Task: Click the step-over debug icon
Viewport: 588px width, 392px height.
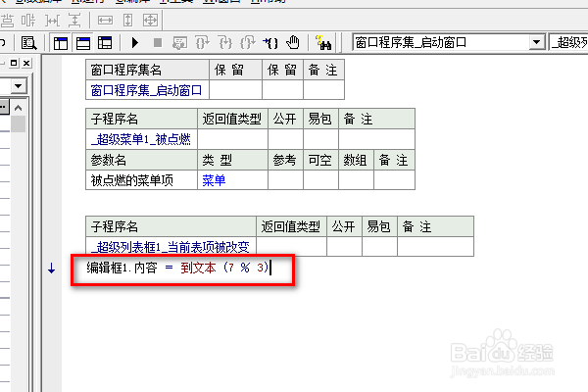Action: click(203, 43)
